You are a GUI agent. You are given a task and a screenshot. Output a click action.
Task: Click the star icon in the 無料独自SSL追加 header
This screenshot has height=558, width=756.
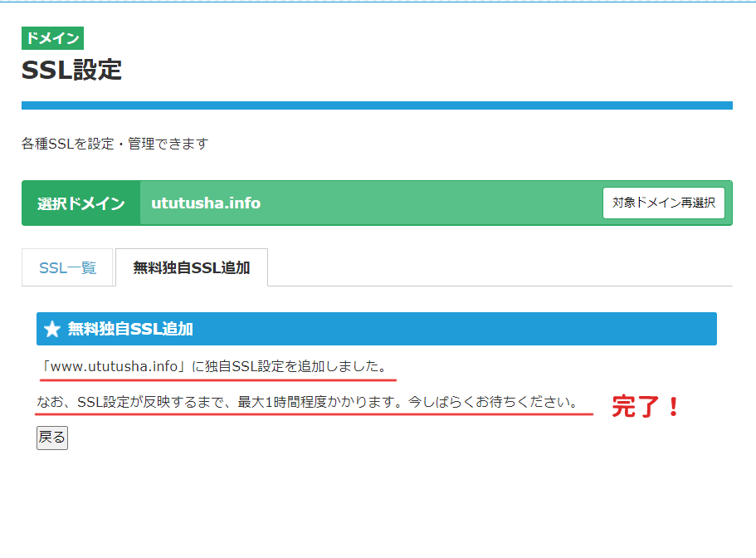point(52,330)
